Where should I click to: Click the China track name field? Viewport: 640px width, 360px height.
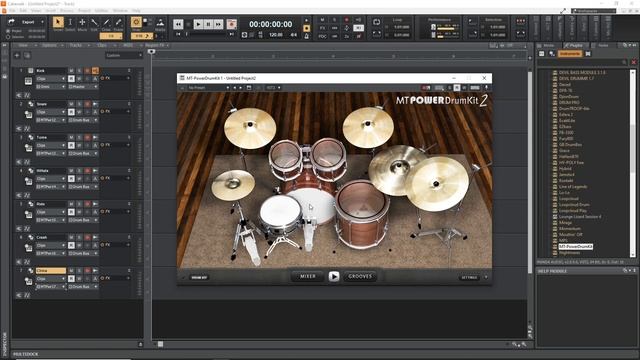pos(51,271)
